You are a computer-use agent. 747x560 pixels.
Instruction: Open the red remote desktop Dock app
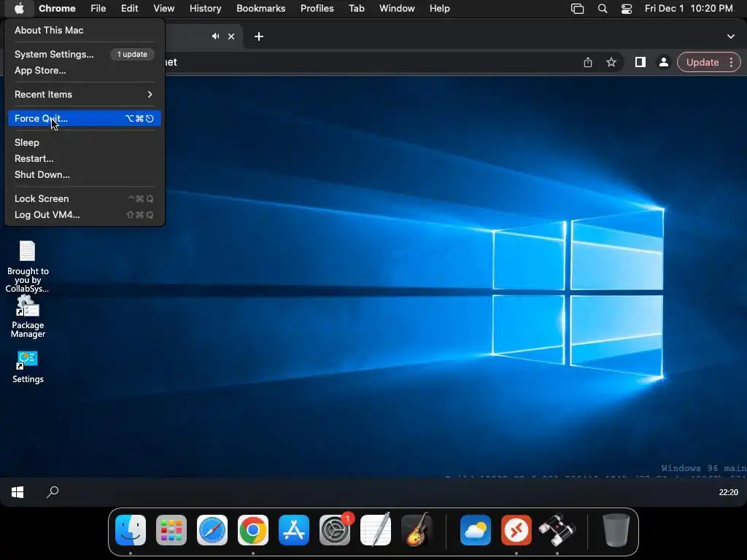[516, 530]
